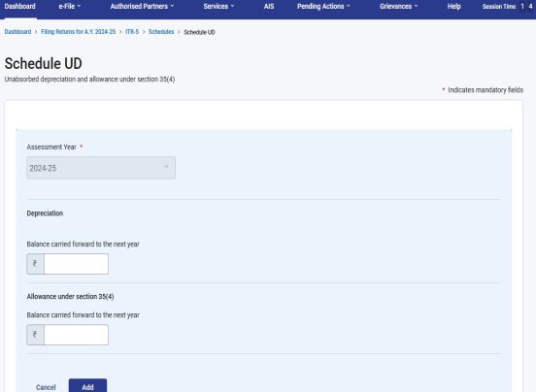Add the Schedule UD entry
This screenshot has width=536, height=392.
tap(87, 386)
